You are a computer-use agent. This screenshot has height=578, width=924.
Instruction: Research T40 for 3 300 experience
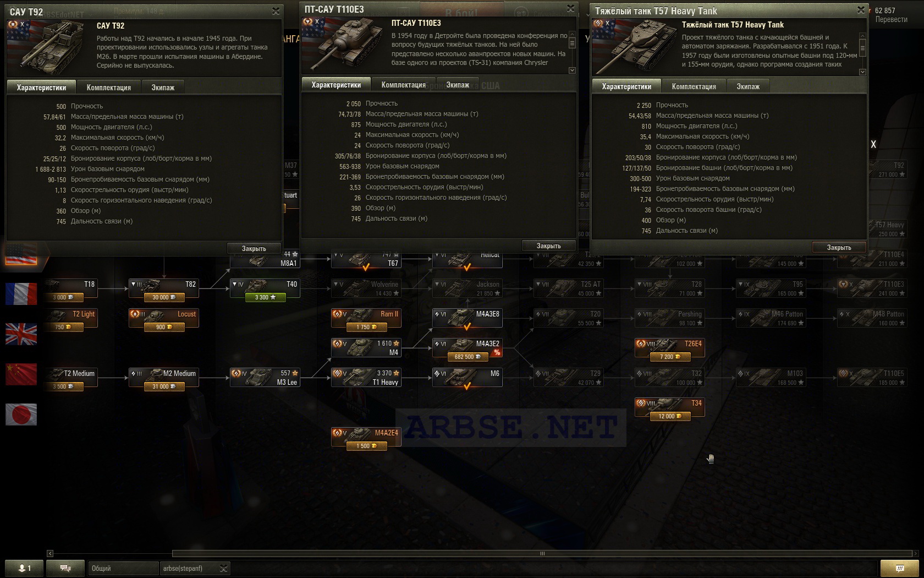(265, 297)
